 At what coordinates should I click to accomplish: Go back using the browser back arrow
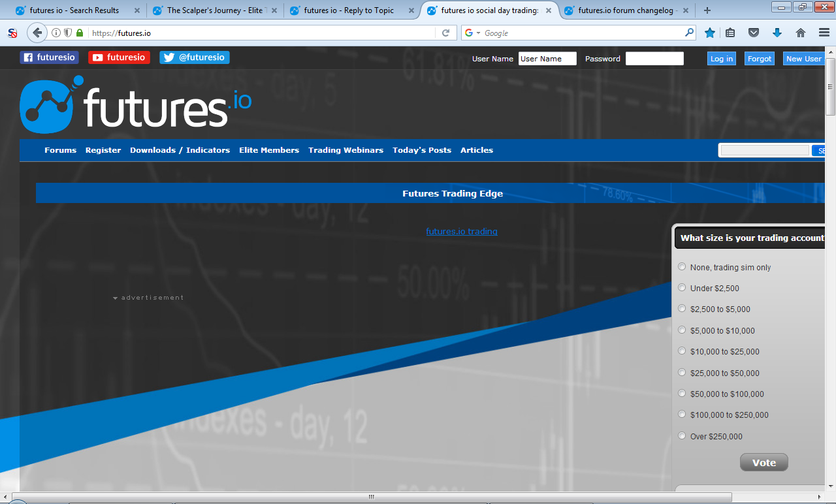click(x=37, y=33)
